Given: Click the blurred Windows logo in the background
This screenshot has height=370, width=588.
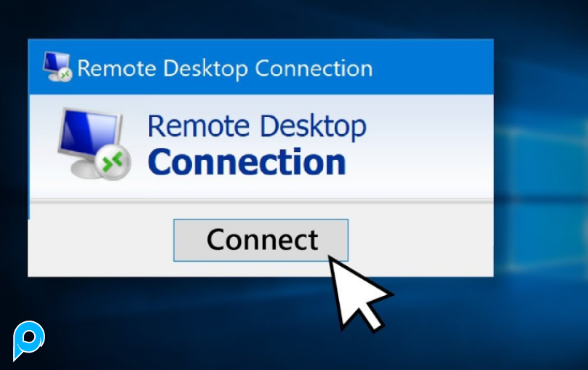Looking at the screenshot, I should [541, 198].
